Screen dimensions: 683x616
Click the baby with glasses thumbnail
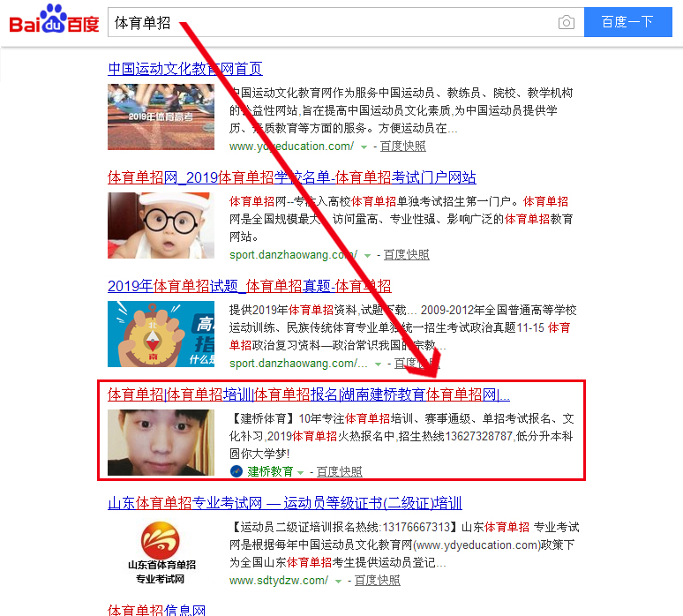[x=161, y=226]
